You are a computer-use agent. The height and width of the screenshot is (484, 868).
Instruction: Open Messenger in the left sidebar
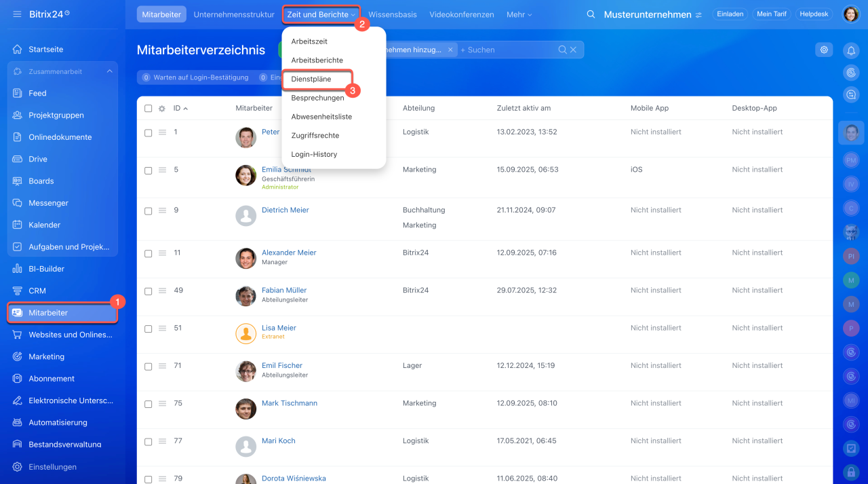tap(48, 203)
